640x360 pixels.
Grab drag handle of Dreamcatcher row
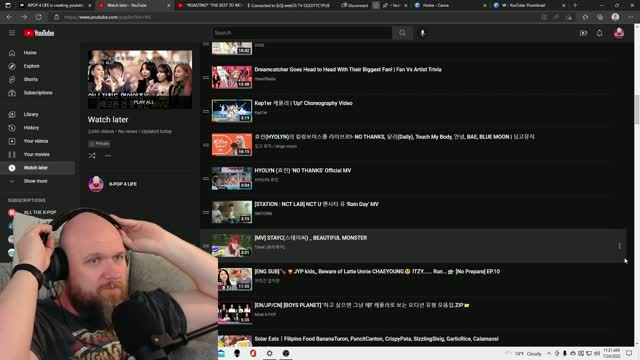coord(206,77)
